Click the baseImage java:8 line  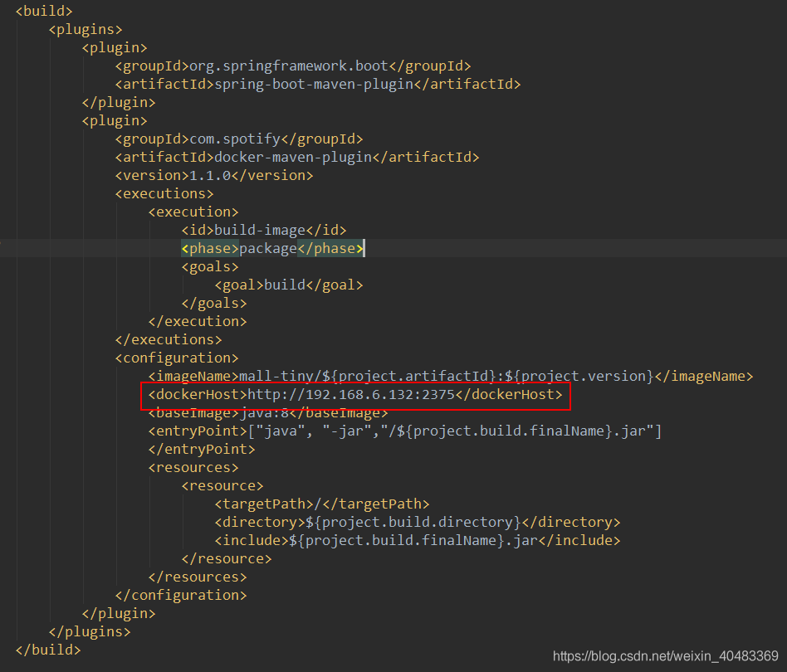tap(268, 412)
